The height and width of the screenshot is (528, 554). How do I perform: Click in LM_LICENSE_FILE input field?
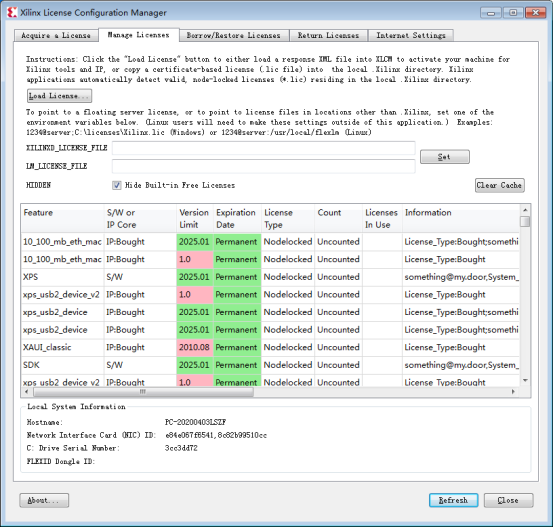264,166
